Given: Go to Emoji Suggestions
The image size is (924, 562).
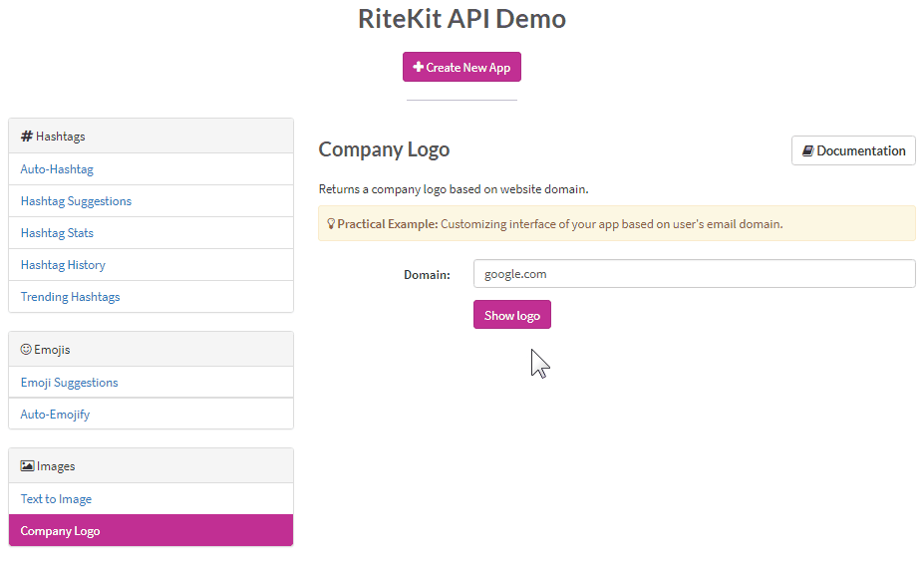Looking at the screenshot, I should click(151, 383).
